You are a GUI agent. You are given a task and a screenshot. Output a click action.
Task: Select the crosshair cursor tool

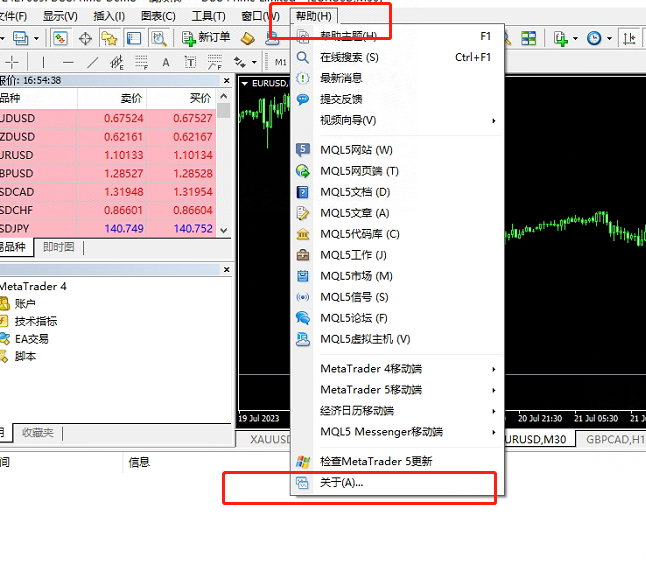[12, 62]
